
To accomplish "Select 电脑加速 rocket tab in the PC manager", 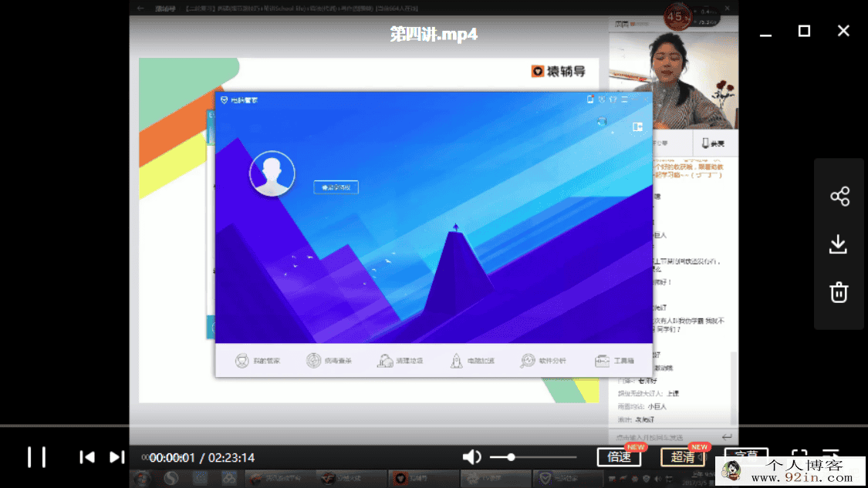I will point(472,361).
